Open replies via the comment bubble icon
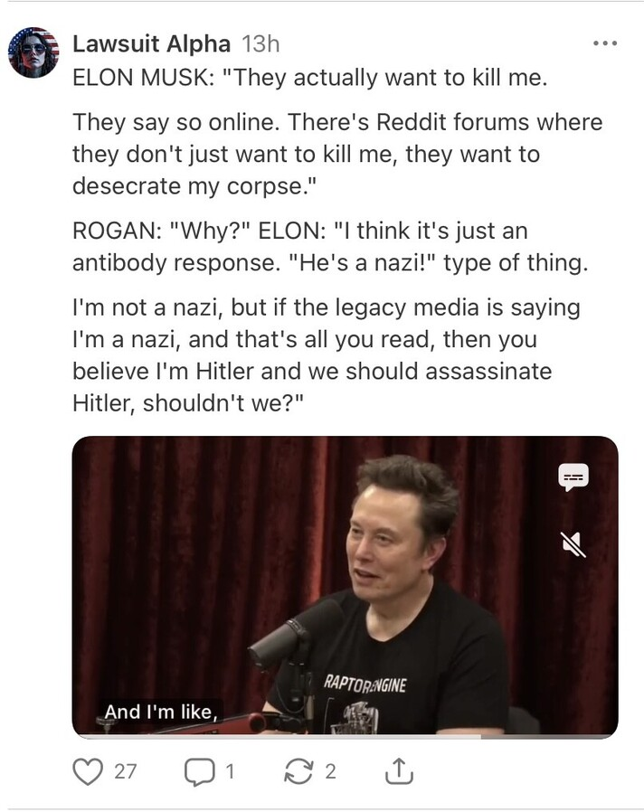Viewport: 644px width, 812px height. pyautogui.click(x=200, y=771)
